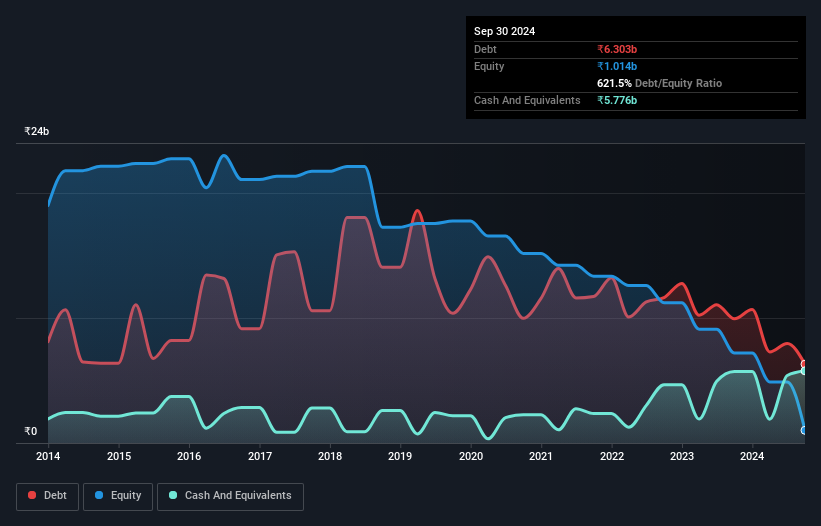
Task: Toggle the Cash And Equivalents series in the legend
Action: 230,496
